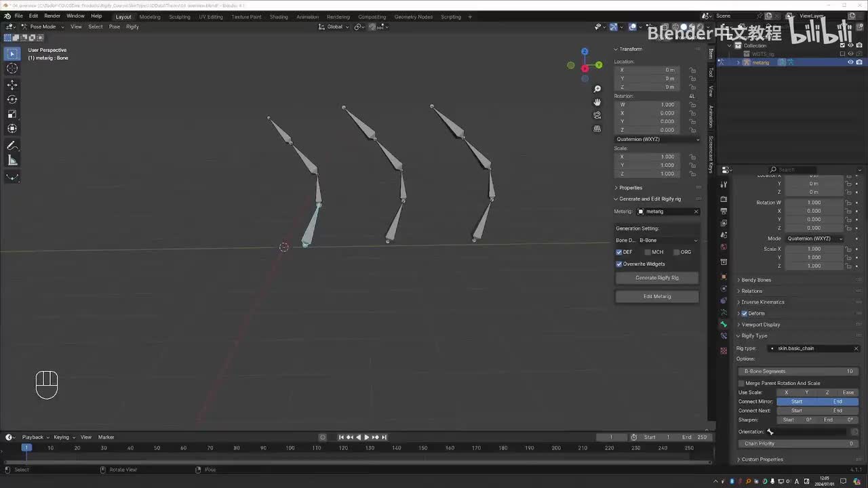
Task: Open the Tool properties tab icon
Action: pos(724,184)
